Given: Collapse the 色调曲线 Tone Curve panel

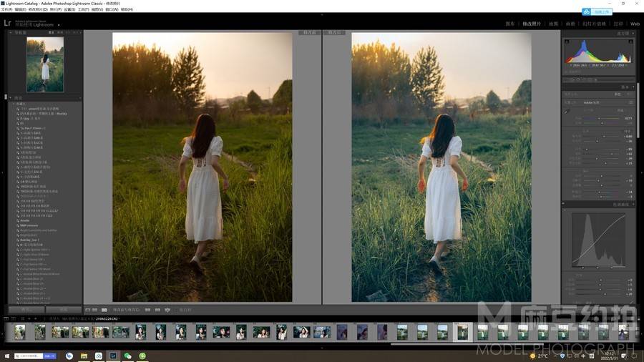Looking at the screenshot, I should click(x=633, y=205).
